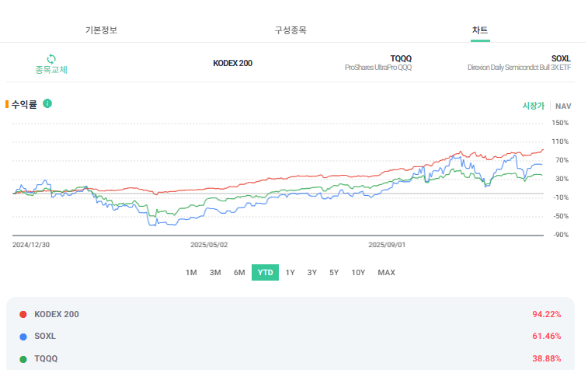The image size is (588, 370).
Task: Click the 2024/12/30 axis date
Action: pos(31,245)
